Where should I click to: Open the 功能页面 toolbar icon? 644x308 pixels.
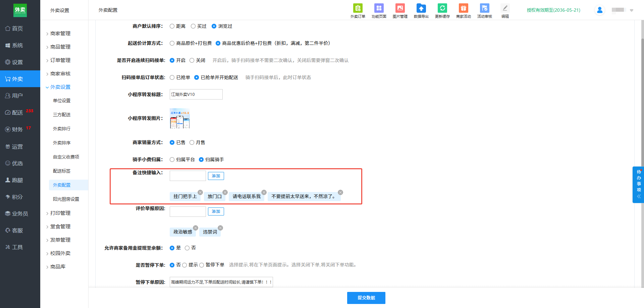(x=379, y=8)
